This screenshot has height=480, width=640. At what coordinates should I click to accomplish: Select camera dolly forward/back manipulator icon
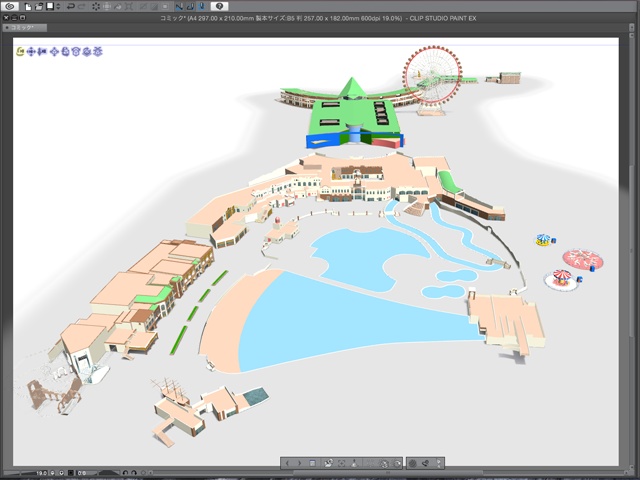click(x=42, y=51)
